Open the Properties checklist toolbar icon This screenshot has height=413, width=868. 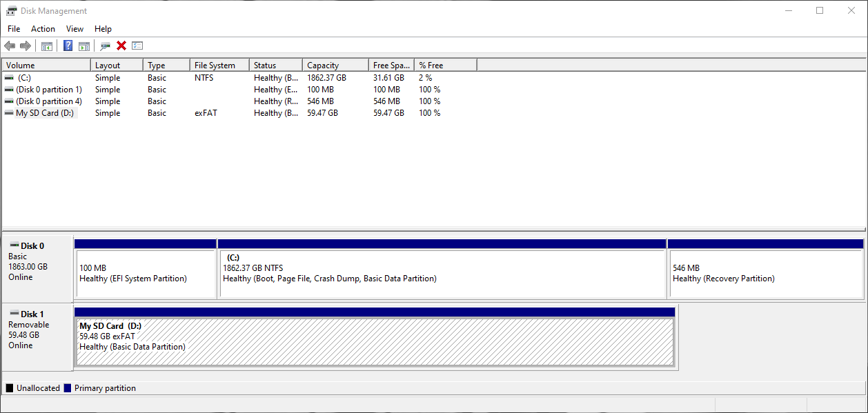coord(137,46)
